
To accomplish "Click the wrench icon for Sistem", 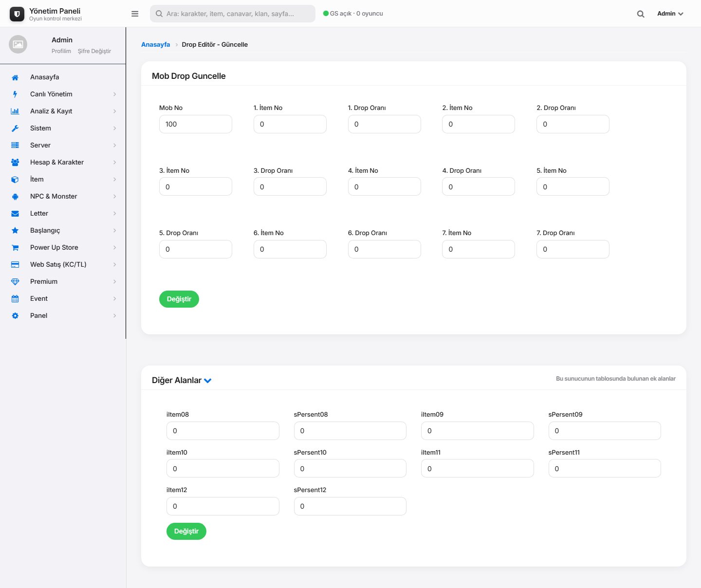I will [x=15, y=128].
